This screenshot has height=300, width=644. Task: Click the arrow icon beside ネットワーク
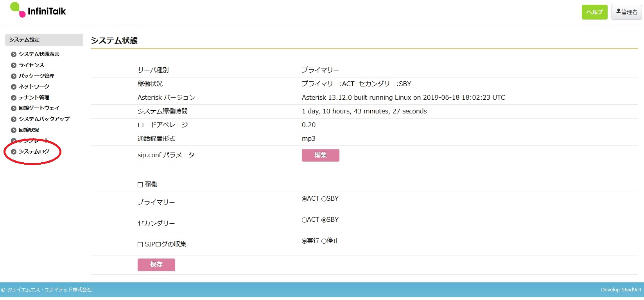14,87
